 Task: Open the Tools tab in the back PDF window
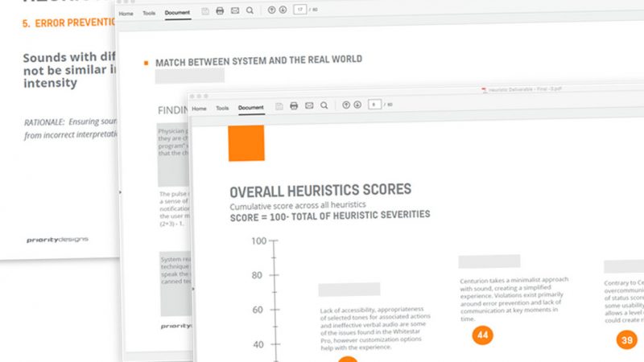pyautogui.click(x=149, y=13)
